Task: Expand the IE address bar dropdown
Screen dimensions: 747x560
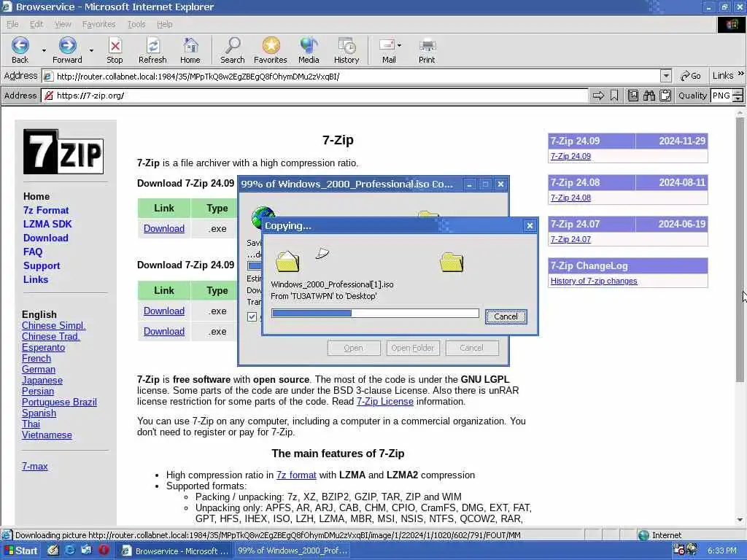Action: [666, 76]
